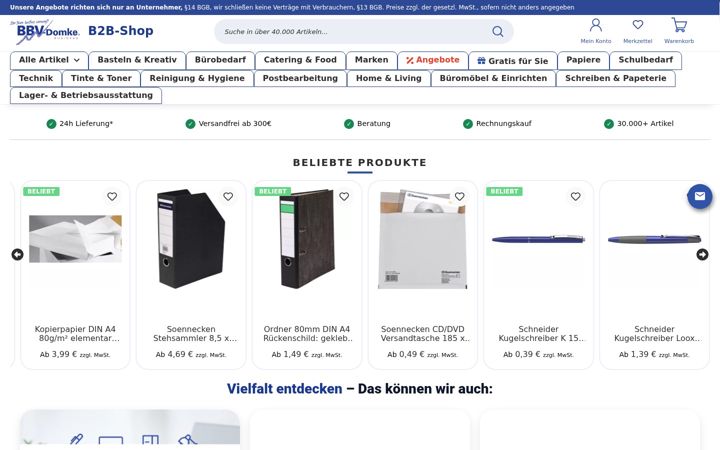720x450 pixels.
Task: Click the B2B-Shop title link
Action: [x=121, y=31]
